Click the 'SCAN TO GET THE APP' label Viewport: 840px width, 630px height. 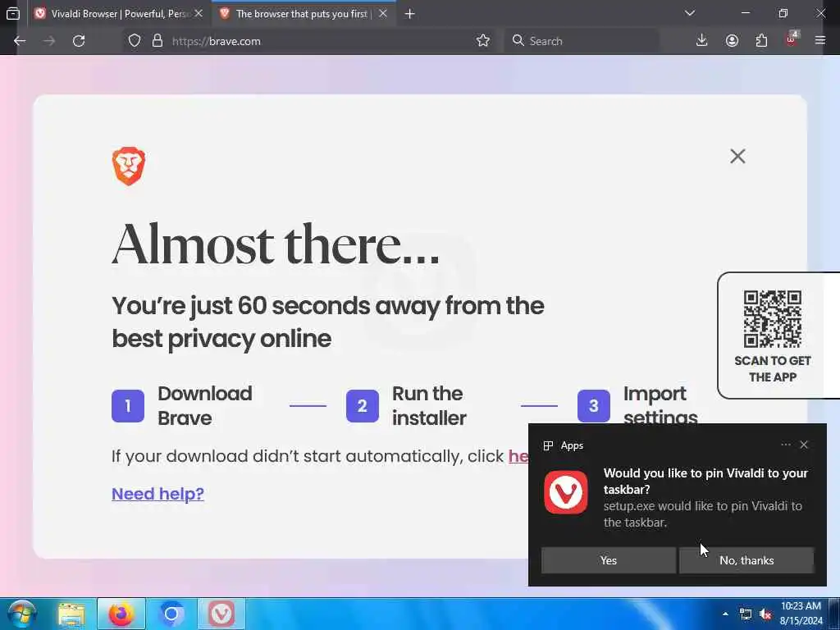click(773, 368)
